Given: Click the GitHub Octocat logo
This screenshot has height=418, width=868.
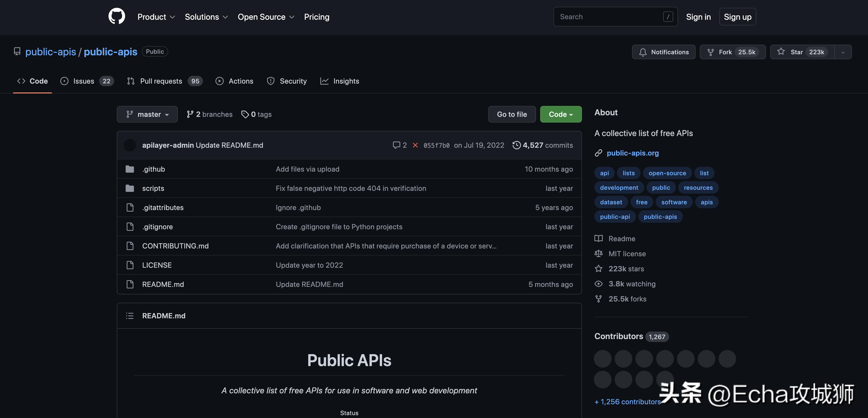Looking at the screenshot, I should pyautogui.click(x=117, y=17).
